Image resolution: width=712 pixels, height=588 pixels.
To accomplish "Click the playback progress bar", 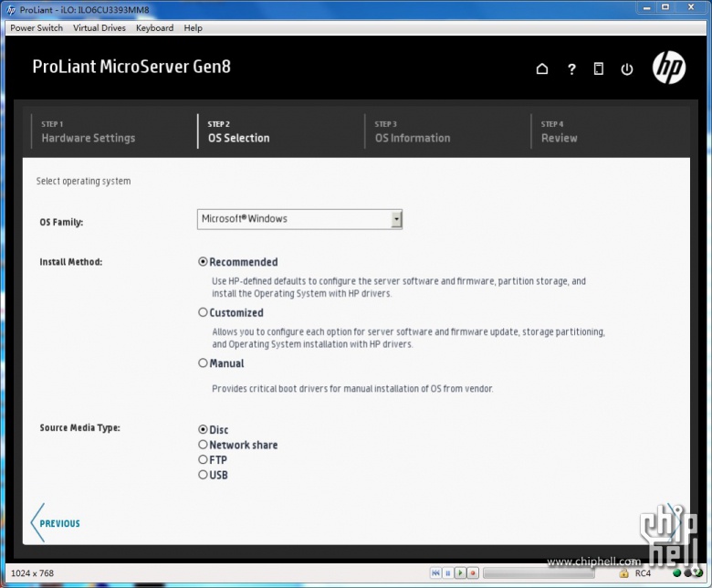I will pyautogui.click(x=539, y=573).
